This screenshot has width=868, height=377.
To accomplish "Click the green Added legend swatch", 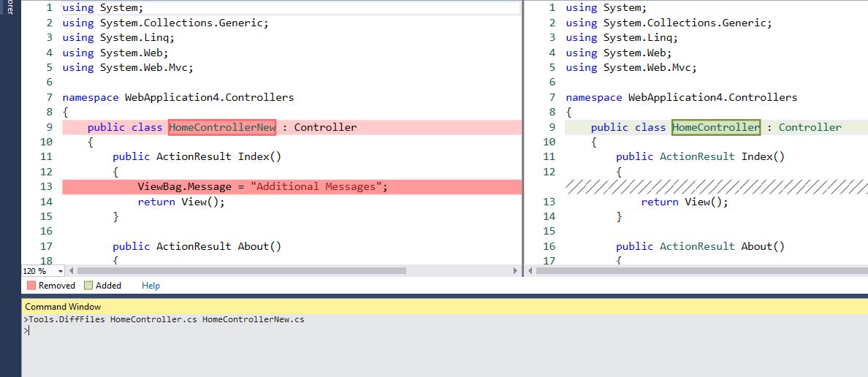I will click(88, 286).
